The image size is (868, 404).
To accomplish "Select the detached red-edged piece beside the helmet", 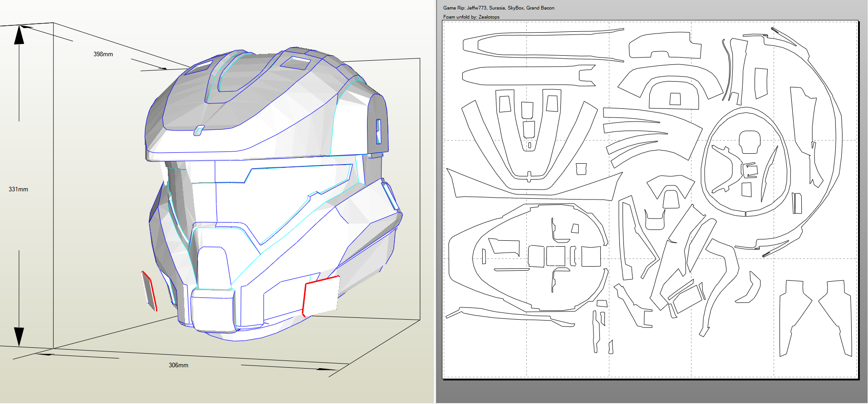I will pos(149,291).
